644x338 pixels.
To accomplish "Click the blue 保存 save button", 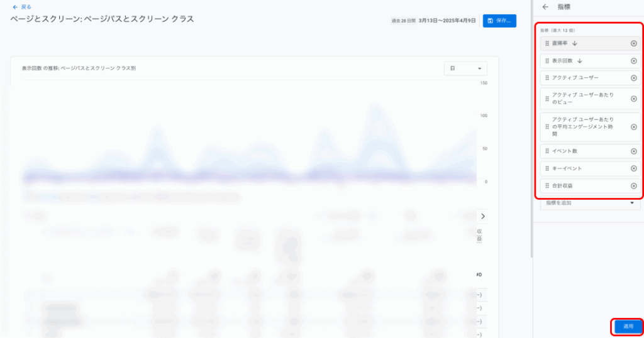I will pyautogui.click(x=499, y=21).
